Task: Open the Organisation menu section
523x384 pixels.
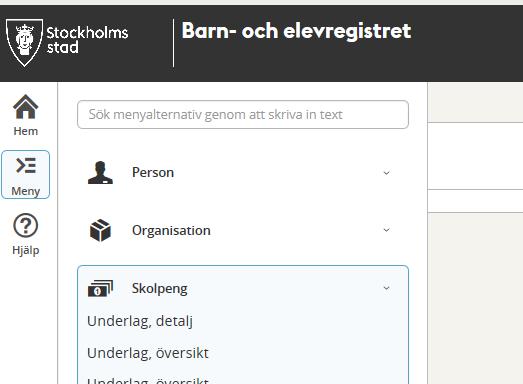Action: coord(243,230)
